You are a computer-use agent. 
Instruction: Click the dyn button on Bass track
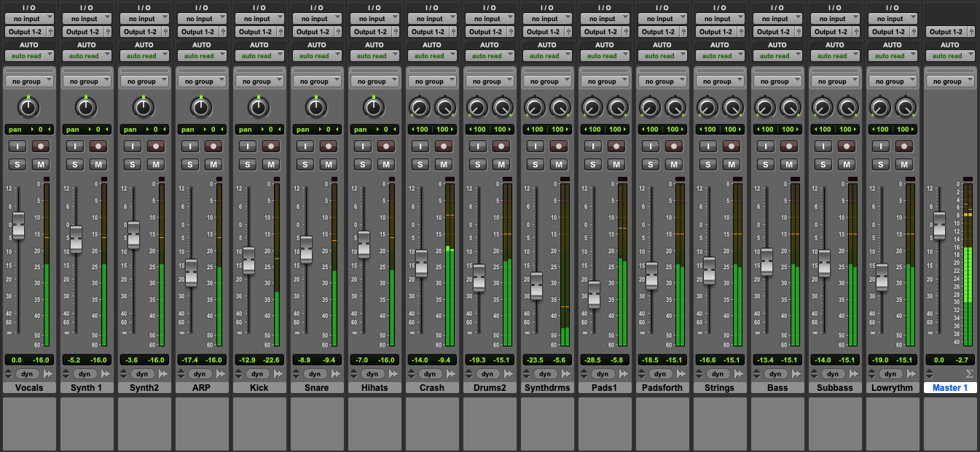(775, 374)
